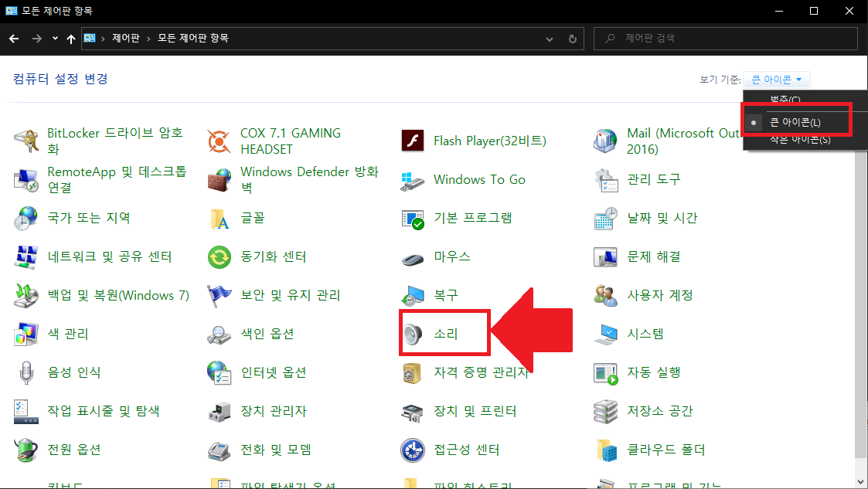Go forward with the right arrow
Image resolution: width=868 pixels, height=489 pixels.
pyautogui.click(x=37, y=38)
